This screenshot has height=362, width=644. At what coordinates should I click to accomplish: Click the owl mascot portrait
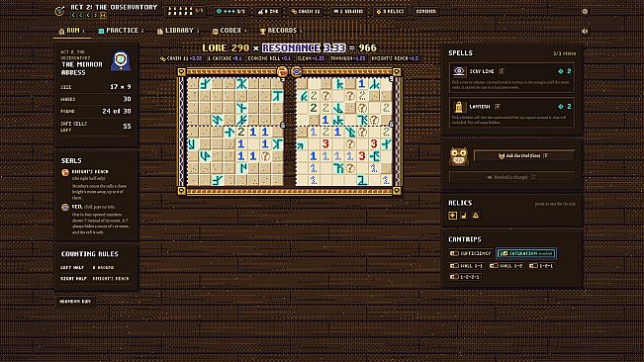point(459,156)
